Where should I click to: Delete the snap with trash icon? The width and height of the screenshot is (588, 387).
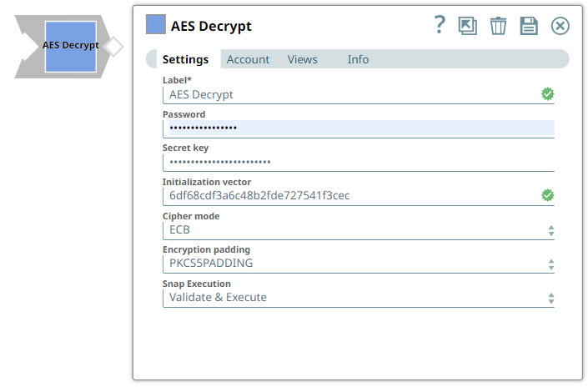[x=498, y=26]
